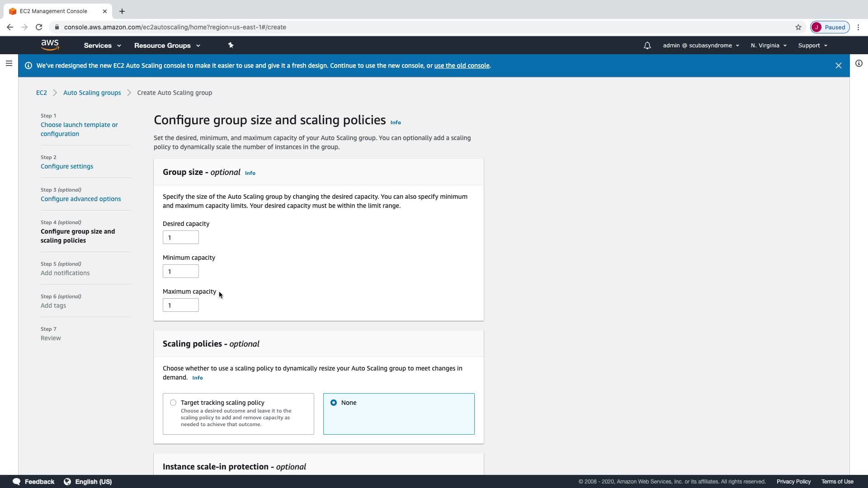Go to Step 2 Configure settings
Viewport: 868px width, 488px height.
(x=67, y=166)
